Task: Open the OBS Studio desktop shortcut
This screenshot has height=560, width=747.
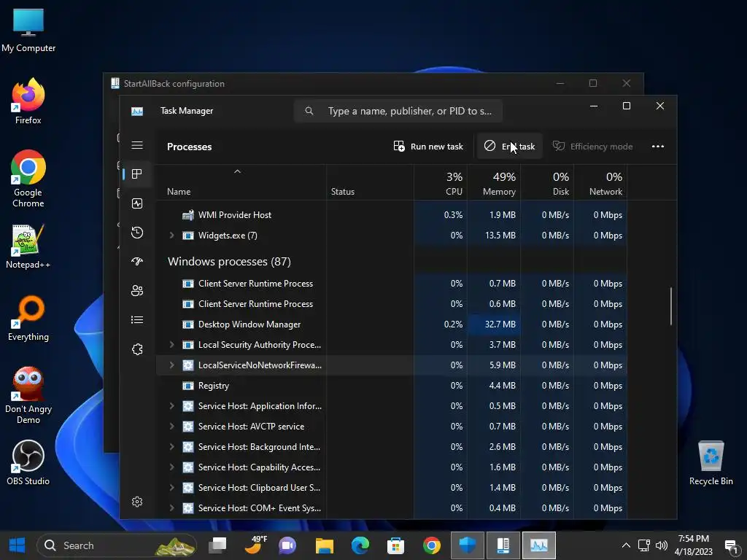Action: point(28,463)
